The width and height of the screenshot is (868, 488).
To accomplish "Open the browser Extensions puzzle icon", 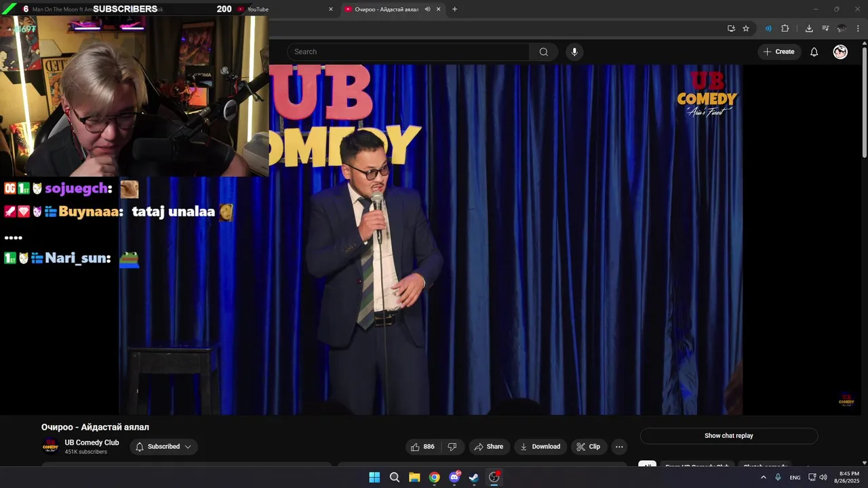I will coord(785,28).
